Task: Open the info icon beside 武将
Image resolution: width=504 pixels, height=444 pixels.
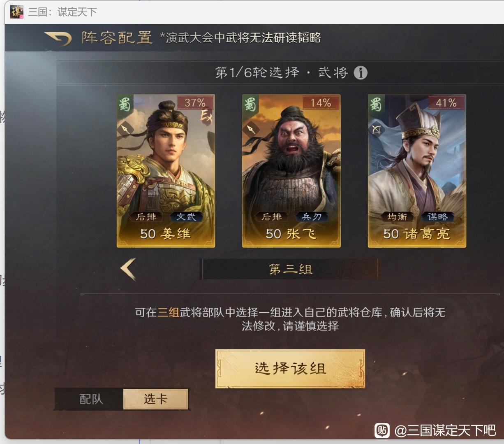Action: (361, 73)
